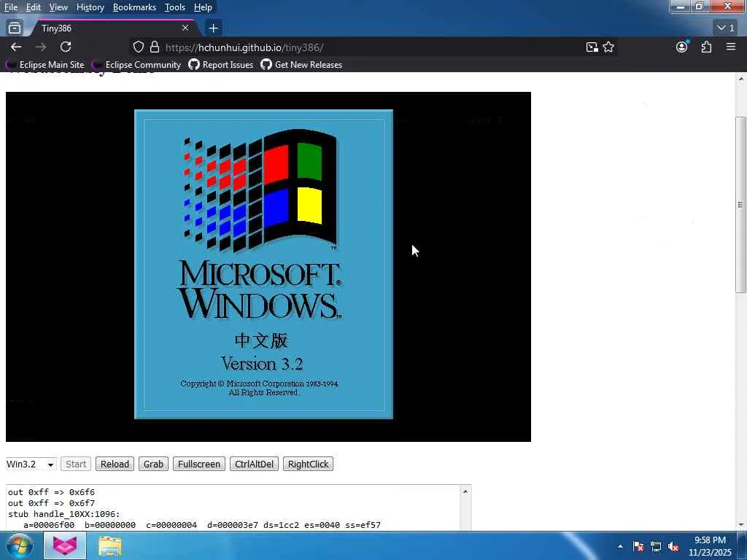Click the log line 'stub handle_10XX:1096:'
This screenshot has height=560, width=747.
pyautogui.click(x=64, y=514)
